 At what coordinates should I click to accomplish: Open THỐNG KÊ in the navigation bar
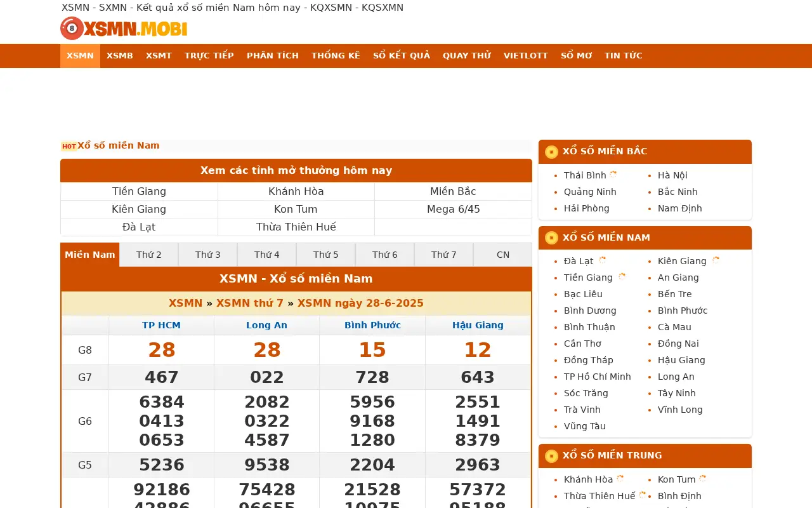pos(336,56)
